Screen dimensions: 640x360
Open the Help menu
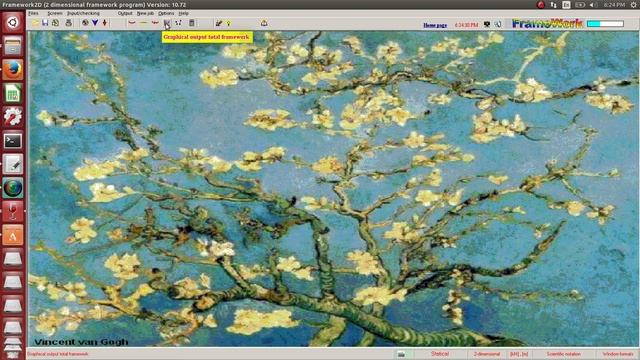(184, 13)
